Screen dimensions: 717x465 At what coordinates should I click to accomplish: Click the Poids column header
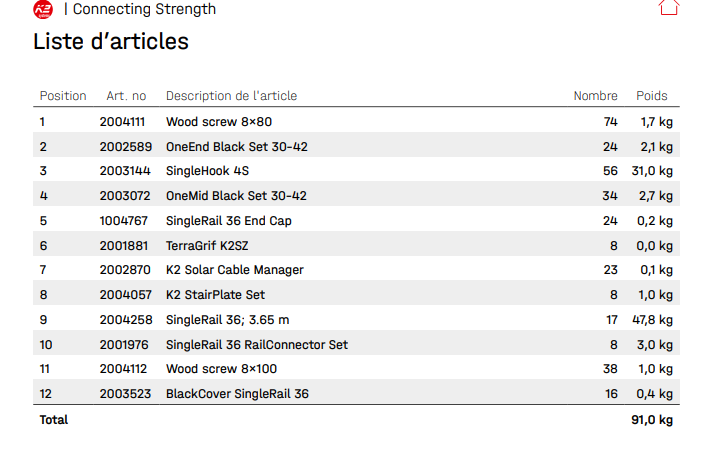tap(652, 96)
